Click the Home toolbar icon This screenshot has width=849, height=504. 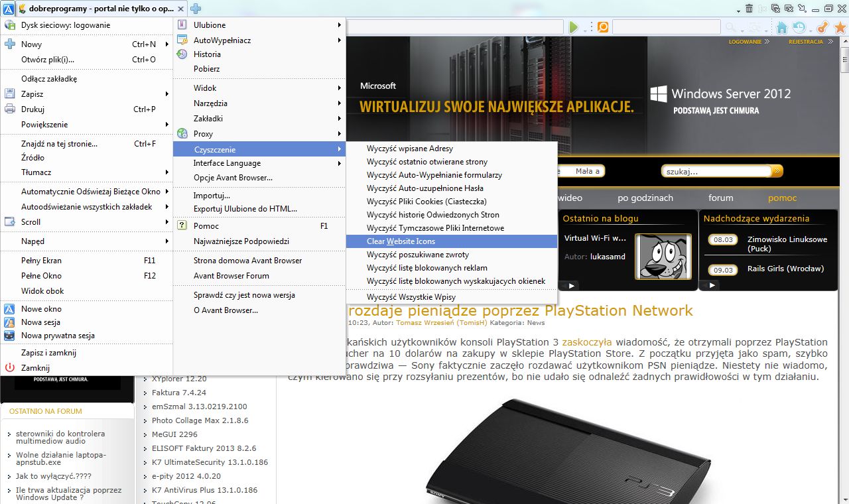(x=782, y=27)
